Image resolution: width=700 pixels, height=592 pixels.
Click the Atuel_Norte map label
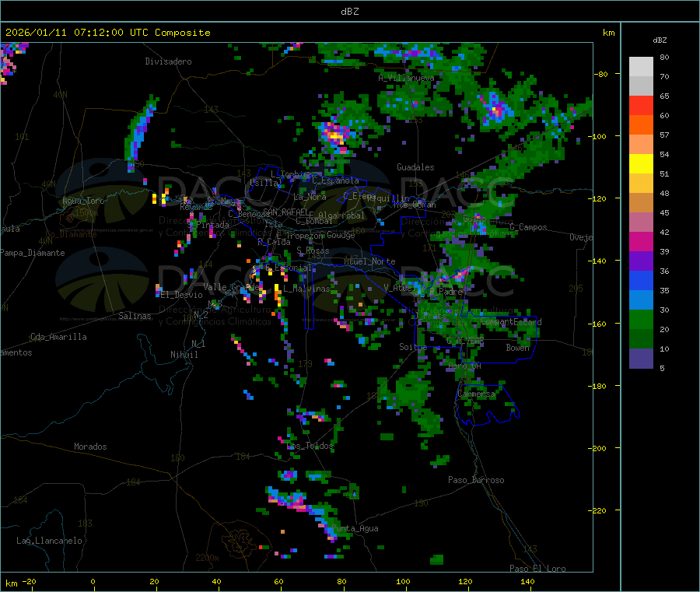369,261
